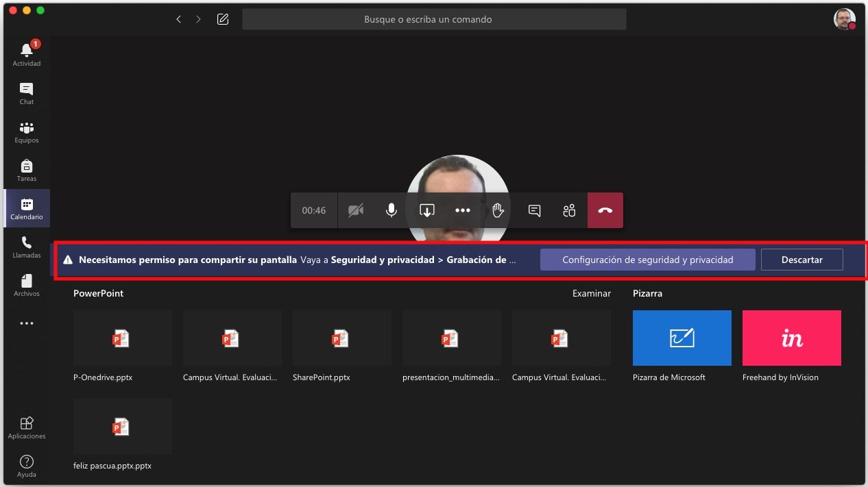Open Tareas in the sidebar
The image size is (868, 487).
coord(27,170)
